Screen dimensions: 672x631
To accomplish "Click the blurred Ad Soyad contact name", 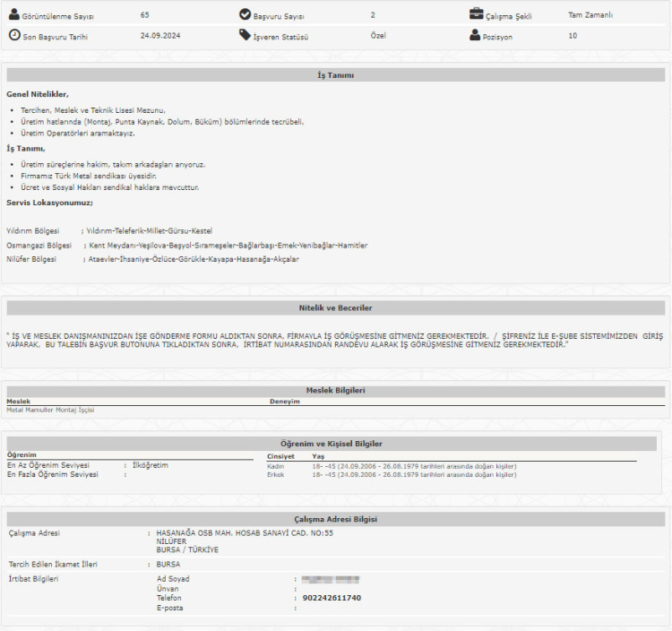I will coord(331,579).
